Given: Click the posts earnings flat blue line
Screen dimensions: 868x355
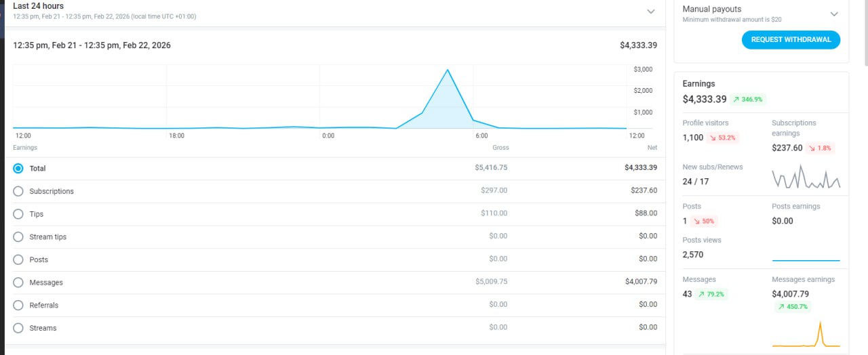Looking at the screenshot, I should 806,260.
